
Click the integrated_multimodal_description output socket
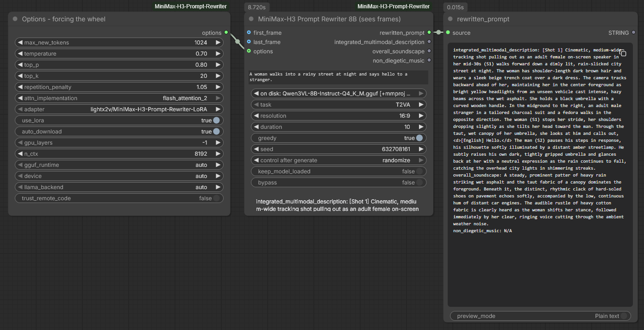[x=429, y=42]
